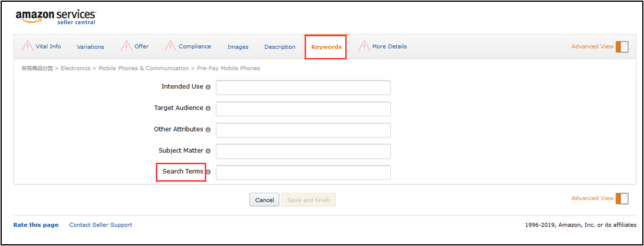Click the info icon beside Target Audience
The image size is (644, 246).
pos(208,109)
